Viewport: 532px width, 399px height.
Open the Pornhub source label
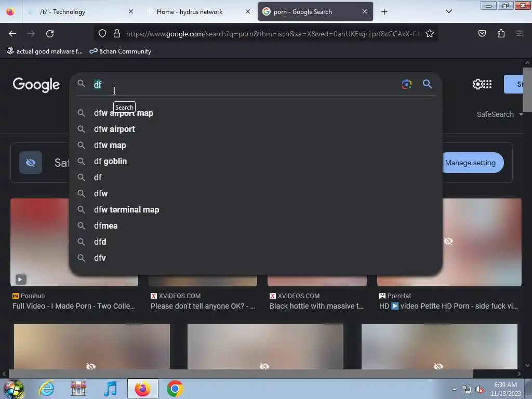coord(29,296)
